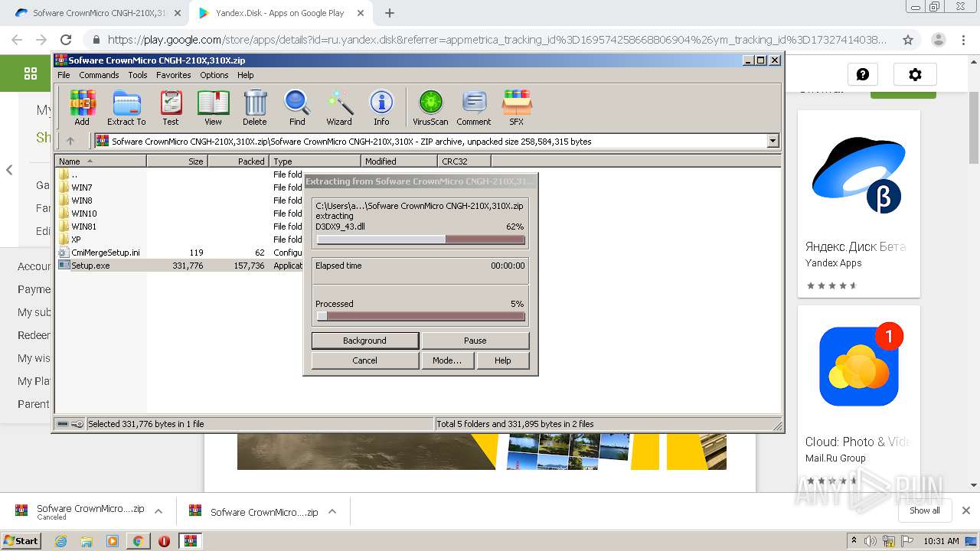This screenshot has width=980, height=551.
Task: Open the Chrome profile avatar icon
Action: [938, 40]
